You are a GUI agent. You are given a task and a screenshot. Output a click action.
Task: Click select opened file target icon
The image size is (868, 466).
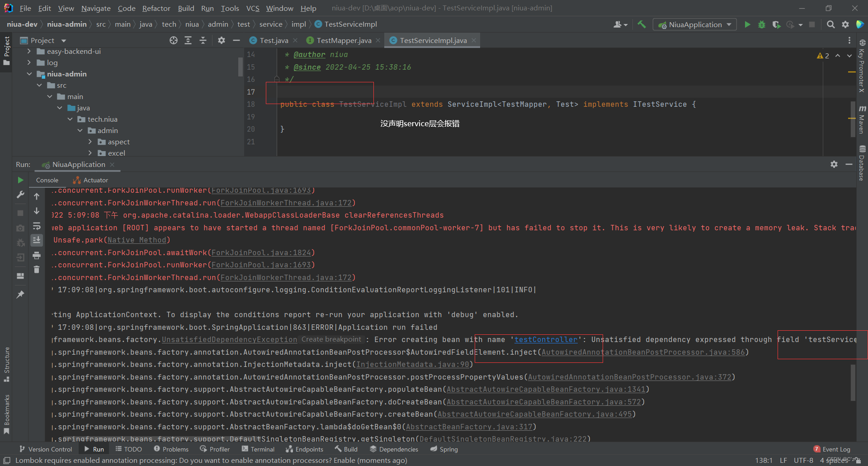[x=174, y=41]
